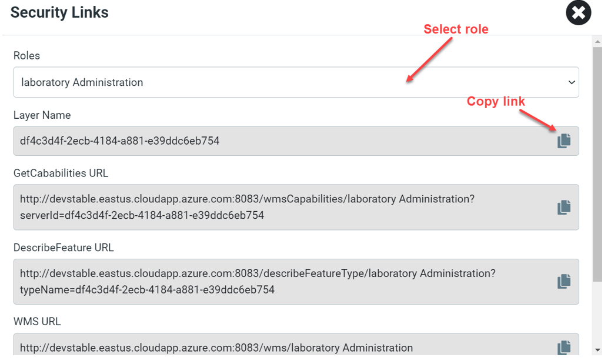Click the scrollbar up arrow
This screenshot has height=364, width=611.
click(x=597, y=41)
